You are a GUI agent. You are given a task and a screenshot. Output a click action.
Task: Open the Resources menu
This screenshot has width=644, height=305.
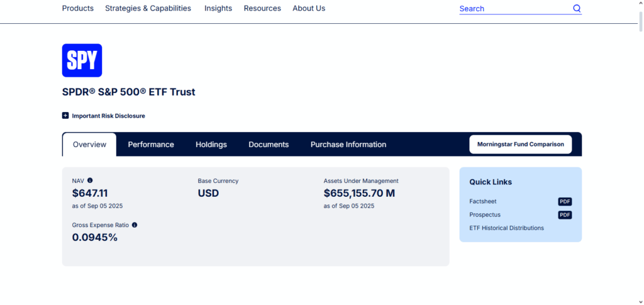pos(262,8)
